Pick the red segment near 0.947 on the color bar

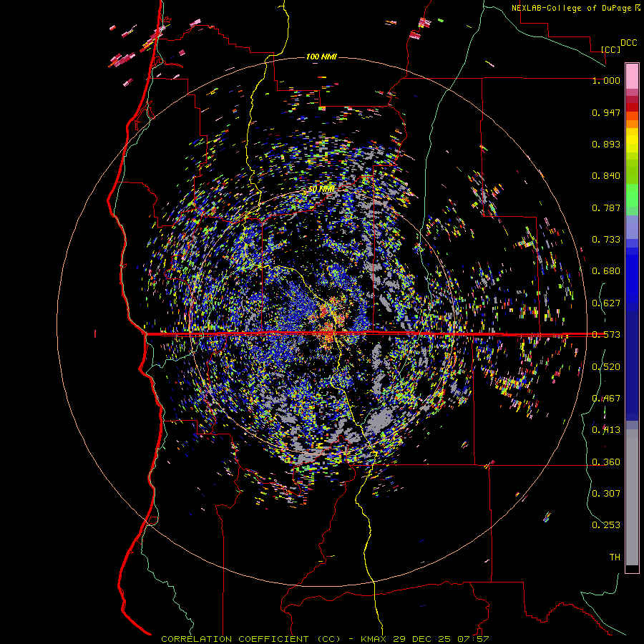632,107
